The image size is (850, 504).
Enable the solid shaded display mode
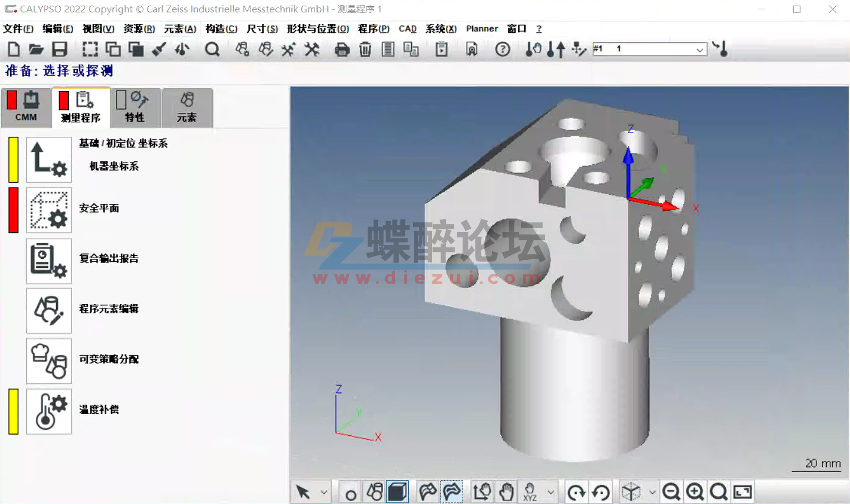pos(398,491)
